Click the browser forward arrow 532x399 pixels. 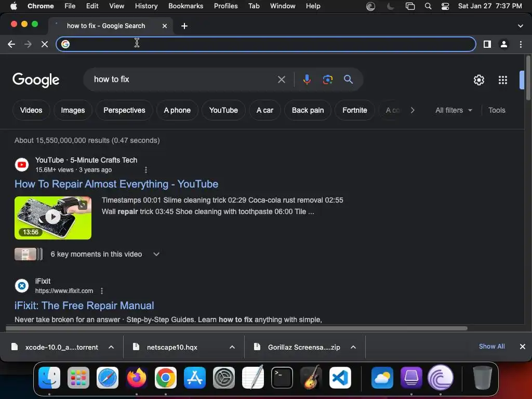28,44
